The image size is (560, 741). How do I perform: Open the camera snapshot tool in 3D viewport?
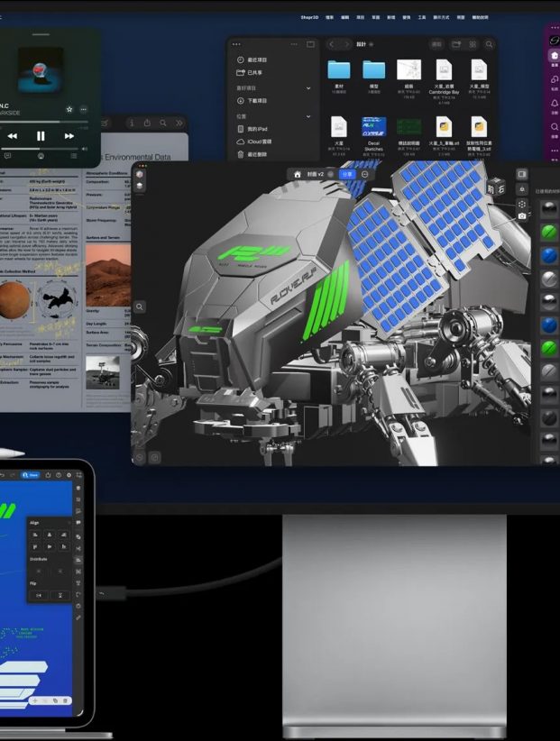(x=521, y=216)
